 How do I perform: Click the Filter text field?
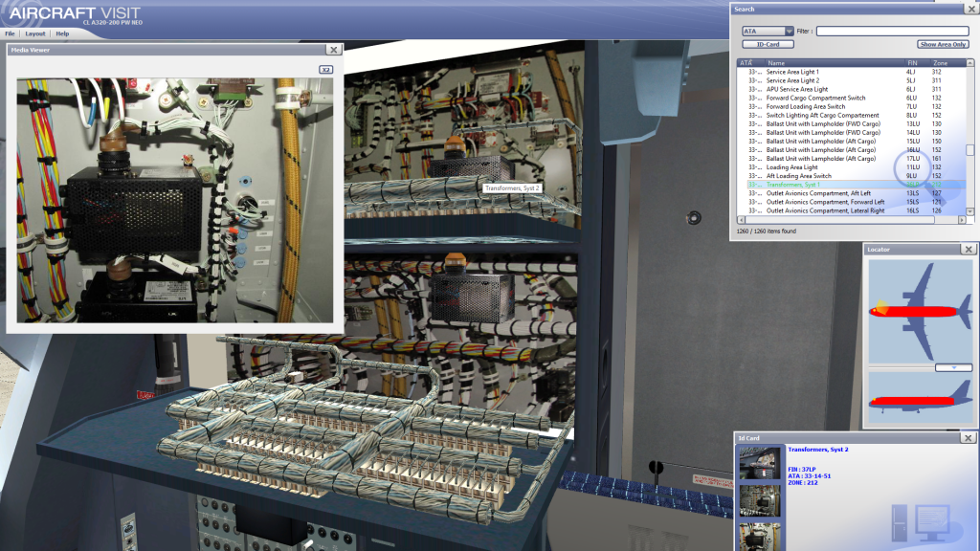tap(893, 31)
